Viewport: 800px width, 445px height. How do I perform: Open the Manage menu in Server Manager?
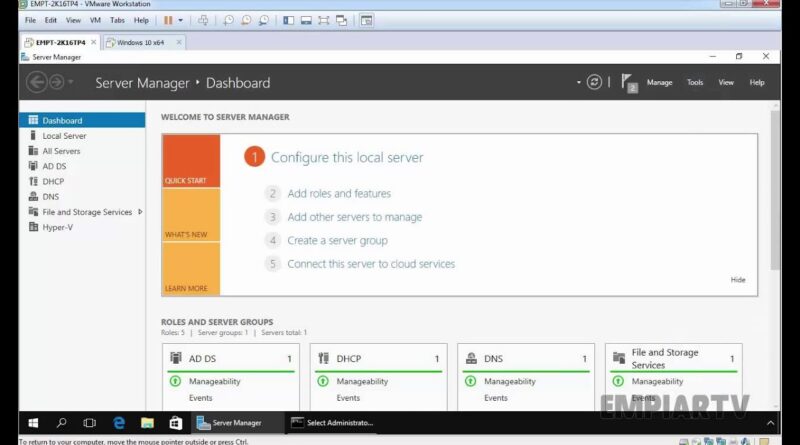coord(659,82)
